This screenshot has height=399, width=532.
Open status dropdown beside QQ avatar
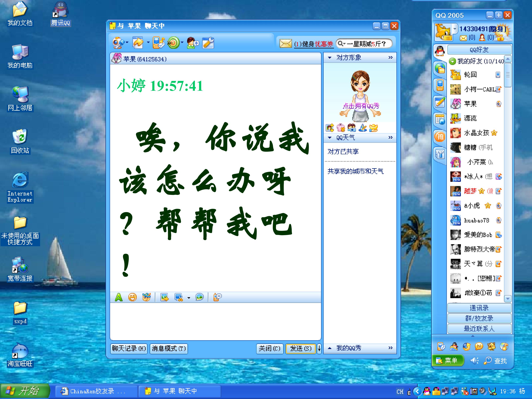pos(455,29)
